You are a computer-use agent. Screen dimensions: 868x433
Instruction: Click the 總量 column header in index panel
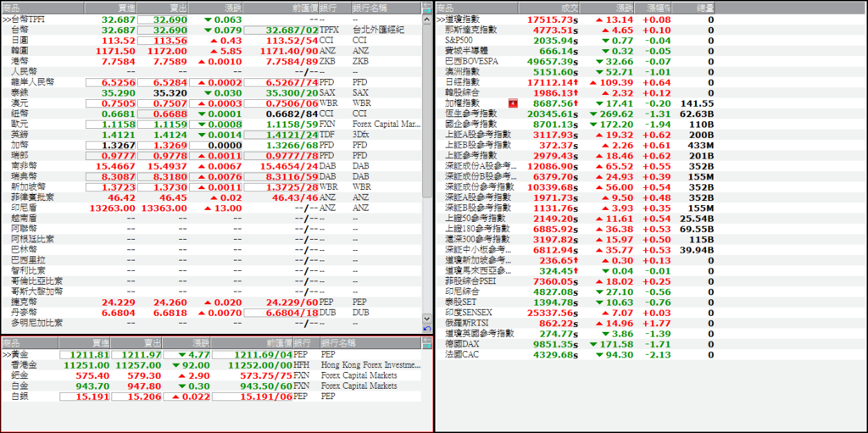(693, 8)
